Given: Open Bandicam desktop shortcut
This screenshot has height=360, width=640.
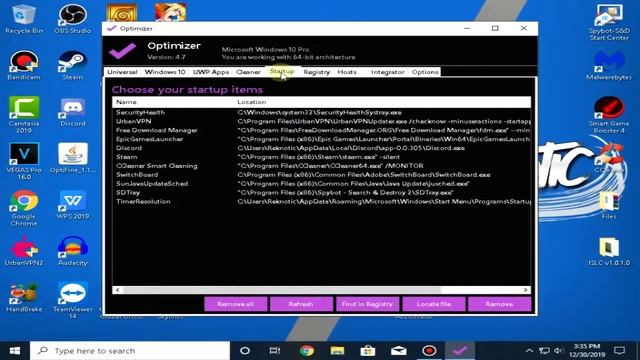Looking at the screenshot, I should click(x=24, y=65).
